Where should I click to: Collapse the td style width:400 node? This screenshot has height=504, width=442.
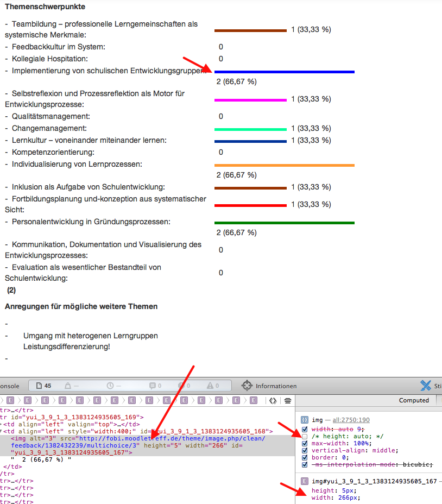[1, 431]
